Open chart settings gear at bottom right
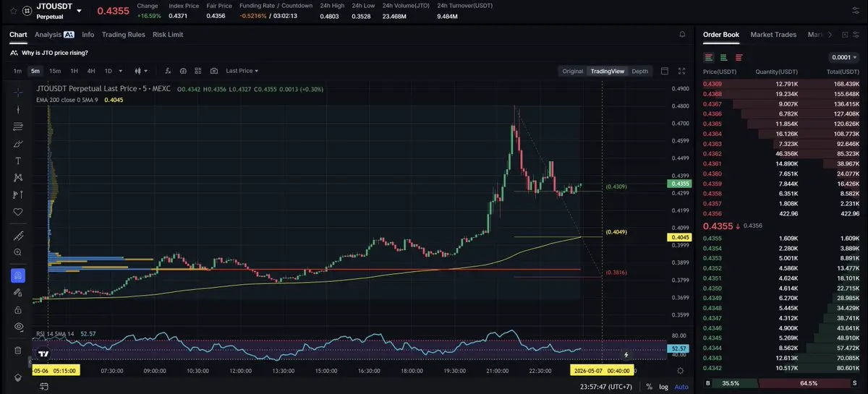 coord(680,370)
